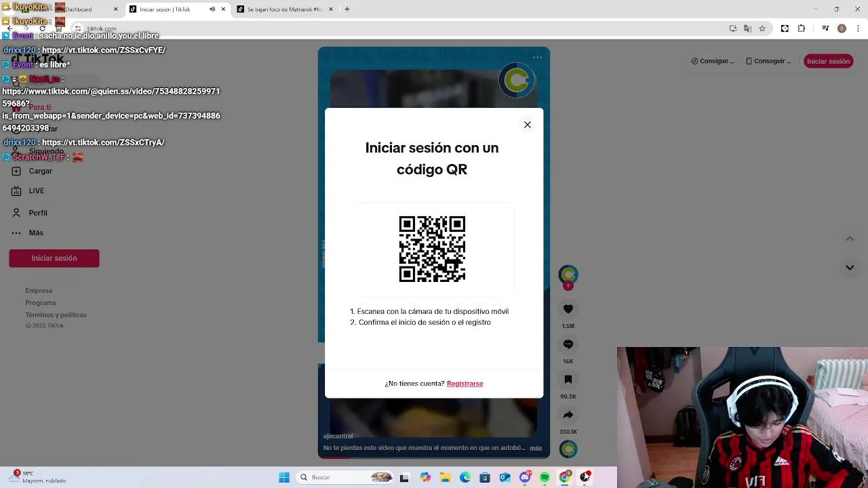868x488 pixels.
Task: Open the Chrome three-dot menu
Action: [858, 28]
